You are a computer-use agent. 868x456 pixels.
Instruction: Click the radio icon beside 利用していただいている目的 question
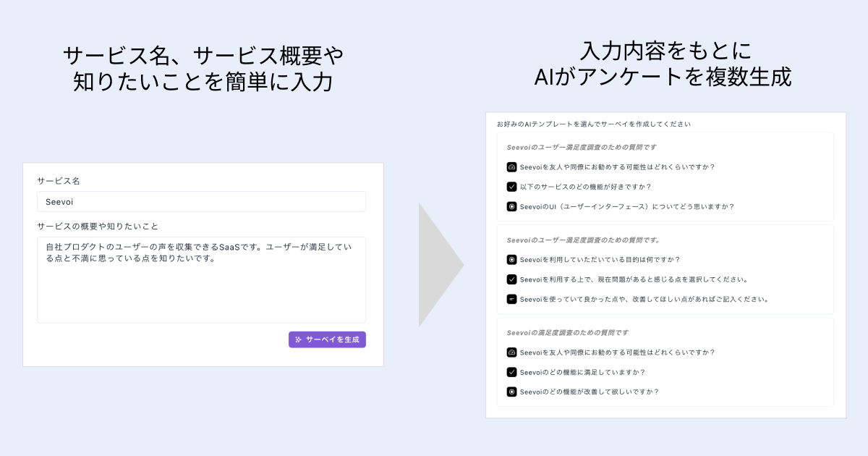(x=511, y=259)
